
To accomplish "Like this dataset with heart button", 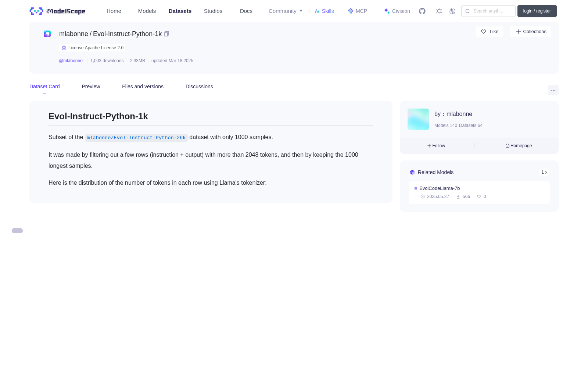I will pos(489,32).
